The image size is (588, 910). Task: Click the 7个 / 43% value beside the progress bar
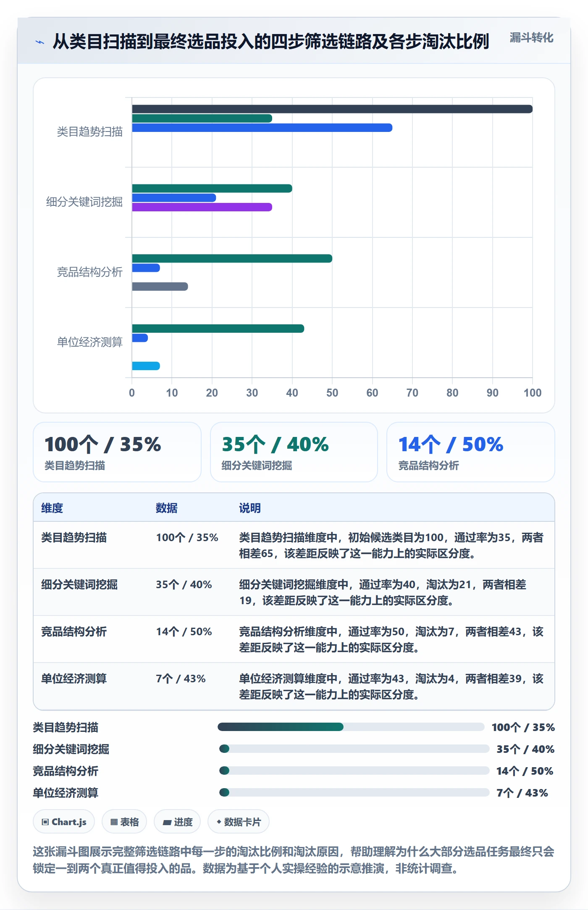pos(522,793)
